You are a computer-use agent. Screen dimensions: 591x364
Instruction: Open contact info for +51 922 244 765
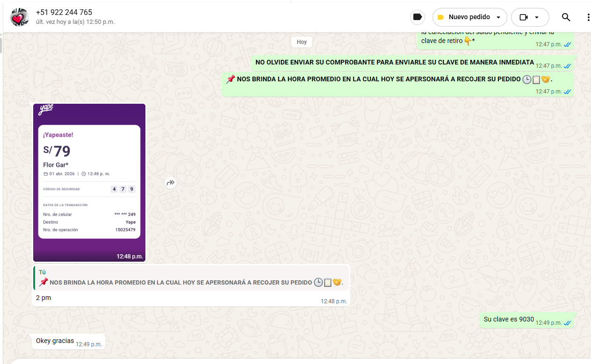click(64, 13)
